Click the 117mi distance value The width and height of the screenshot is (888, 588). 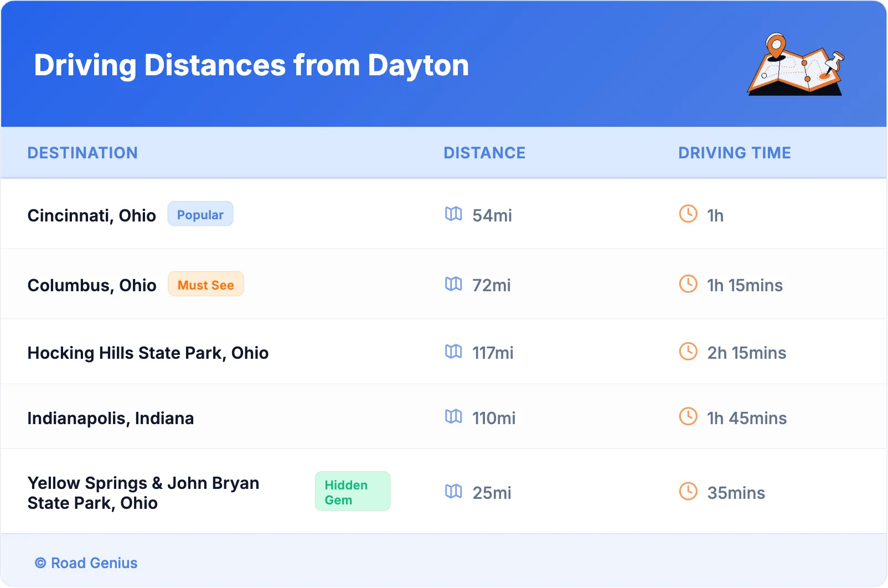click(x=493, y=353)
